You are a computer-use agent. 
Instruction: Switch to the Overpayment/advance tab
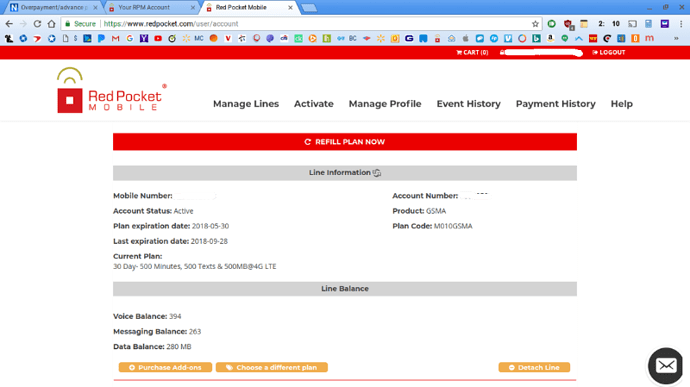[54, 7]
